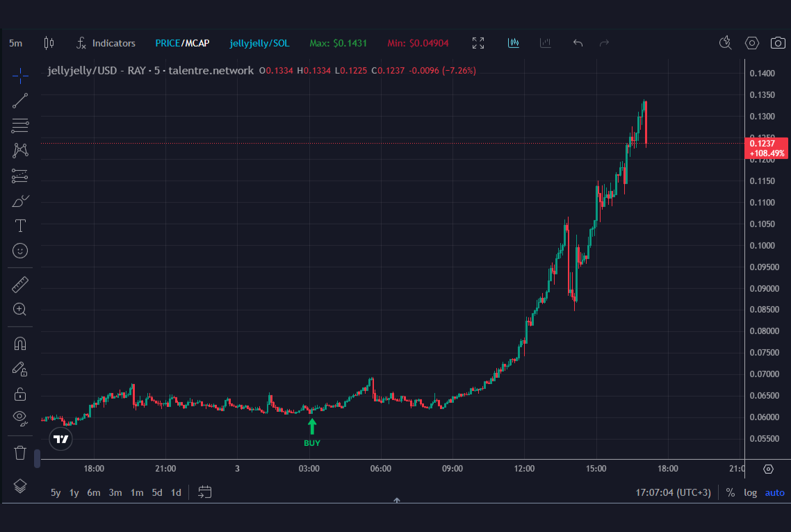Take a chart snapshot with camera icon
Image resolution: width=791 pixels, height=532 pixels.
click(778, 43)
